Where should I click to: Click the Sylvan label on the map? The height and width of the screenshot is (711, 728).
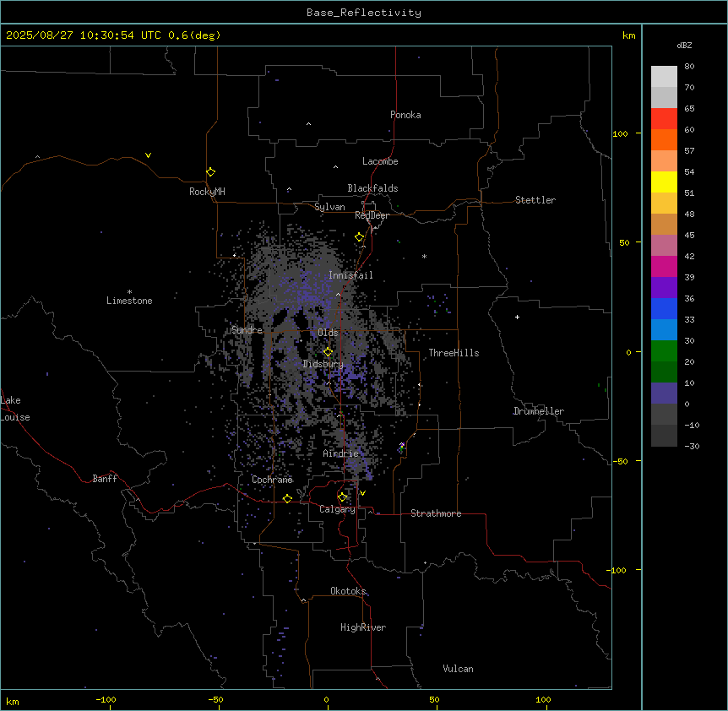pyautogui.click(x=329, y=207)
